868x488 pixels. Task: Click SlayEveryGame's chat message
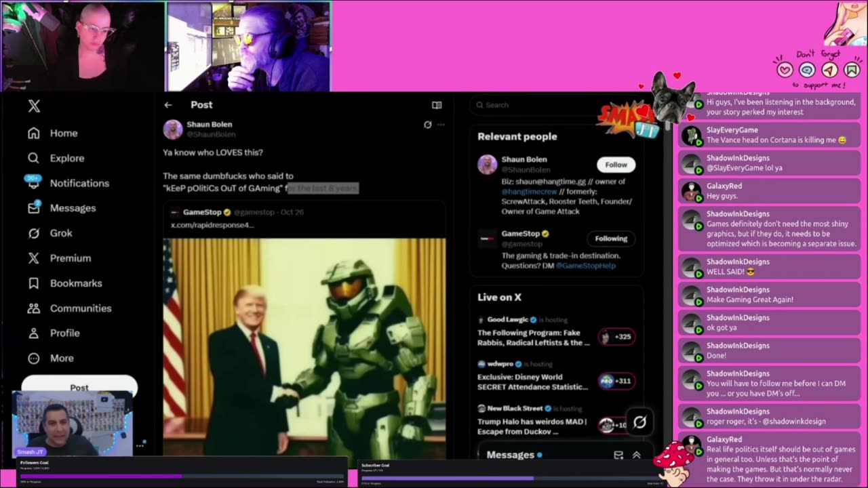(x=770, y=135)
